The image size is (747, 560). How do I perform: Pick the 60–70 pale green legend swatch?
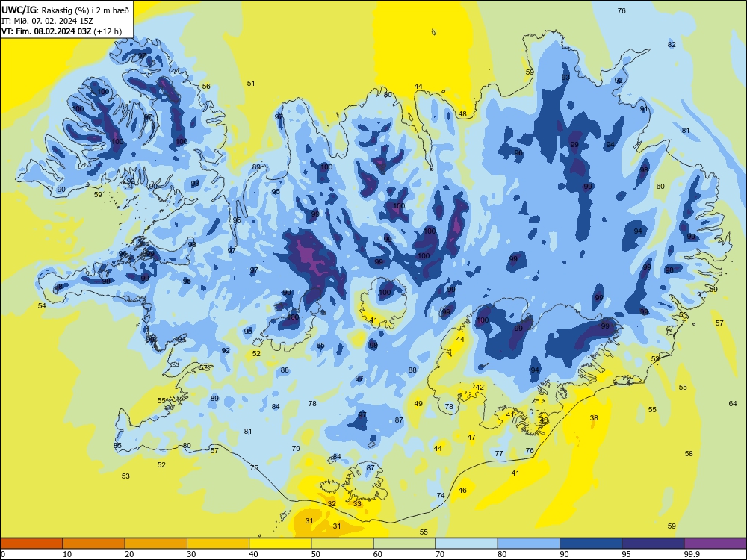click(x=404, y=544)
